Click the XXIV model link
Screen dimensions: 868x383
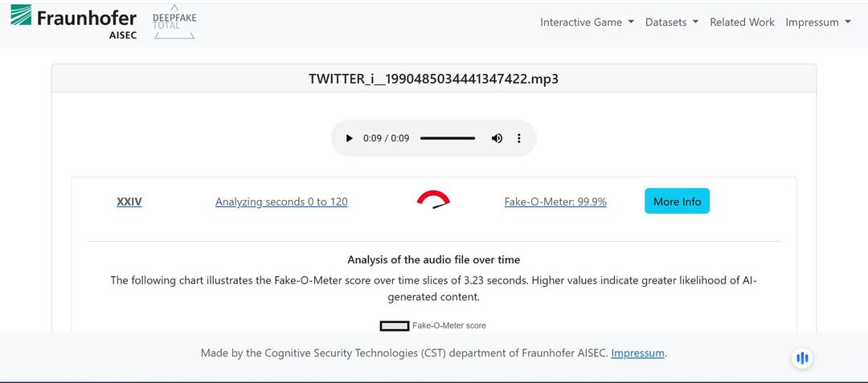(129, 202)
